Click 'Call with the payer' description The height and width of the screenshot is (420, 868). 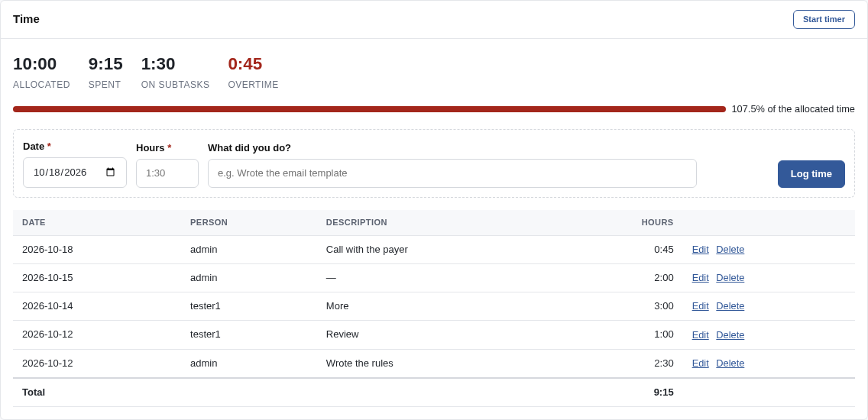367,250
